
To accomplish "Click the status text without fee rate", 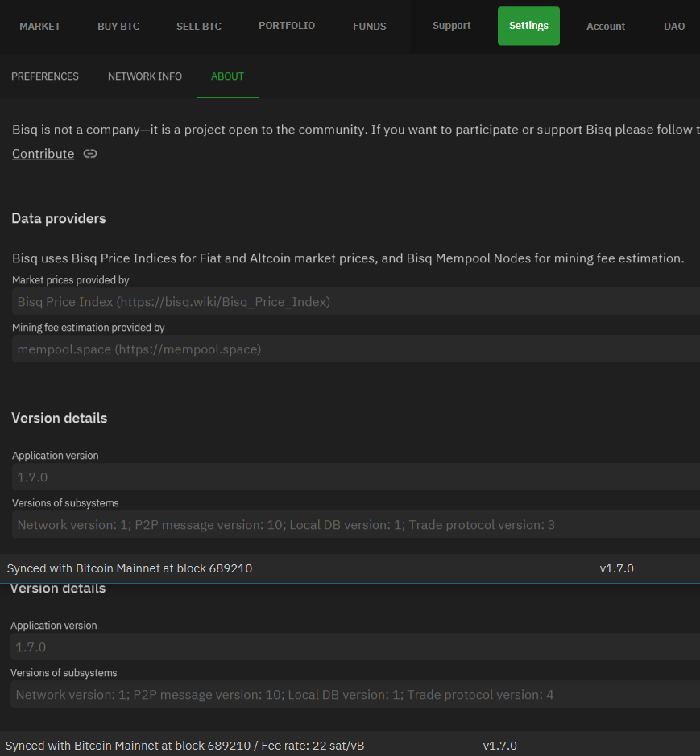I will (130, 568).
